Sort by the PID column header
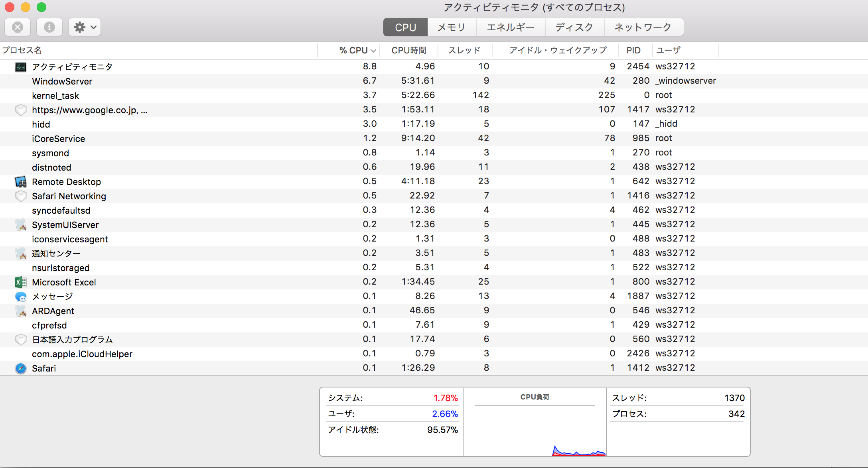This screenshot has height=468, width=868. click(x=633, y=50)
